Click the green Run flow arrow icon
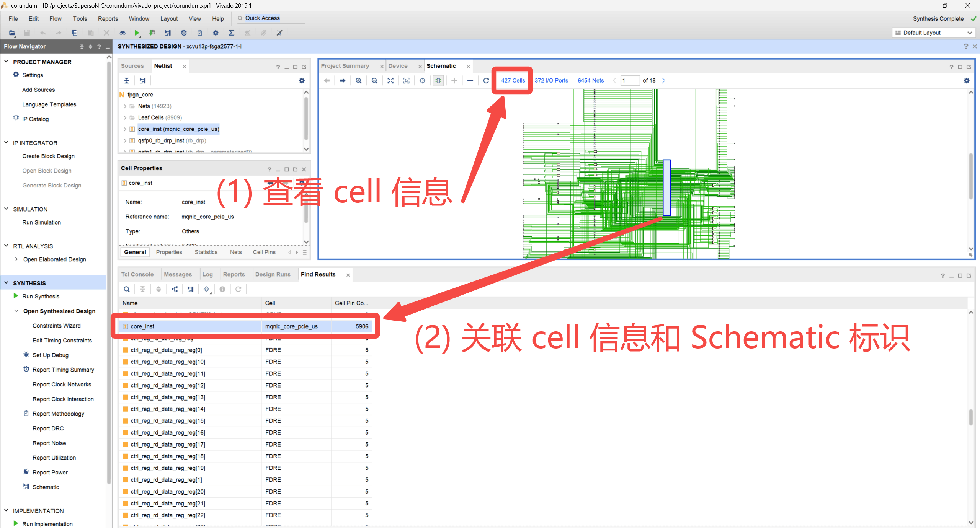980x528 pixels. 137,33
